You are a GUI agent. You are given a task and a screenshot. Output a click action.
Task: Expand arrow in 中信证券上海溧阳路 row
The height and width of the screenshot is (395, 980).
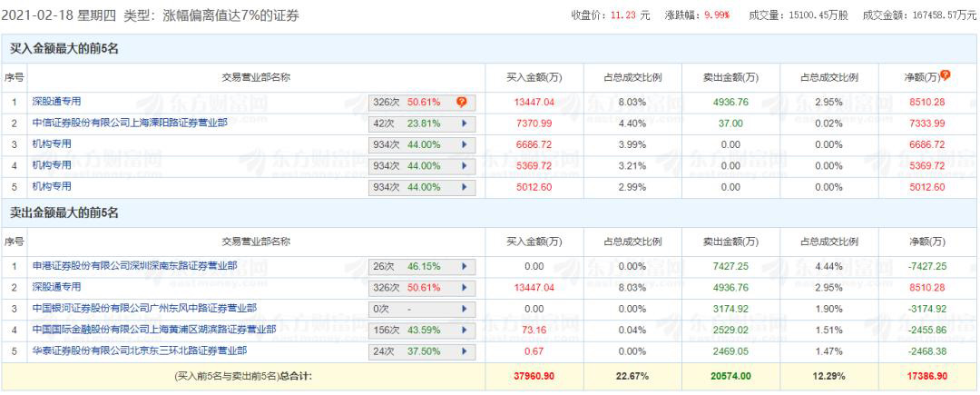(464, 123)
